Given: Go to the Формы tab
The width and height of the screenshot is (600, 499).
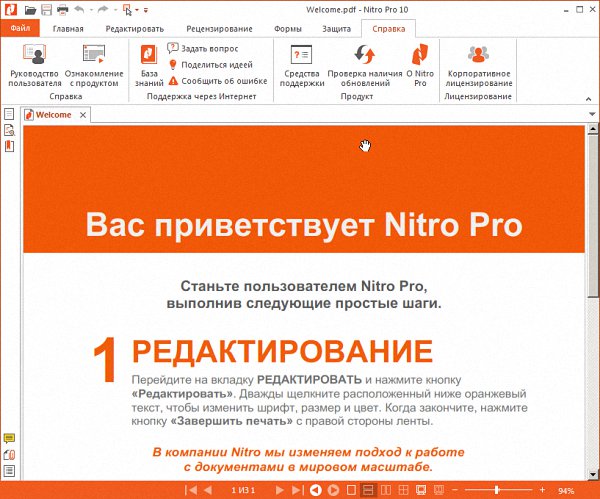Looking at the screenshot, I should [288, 29].
